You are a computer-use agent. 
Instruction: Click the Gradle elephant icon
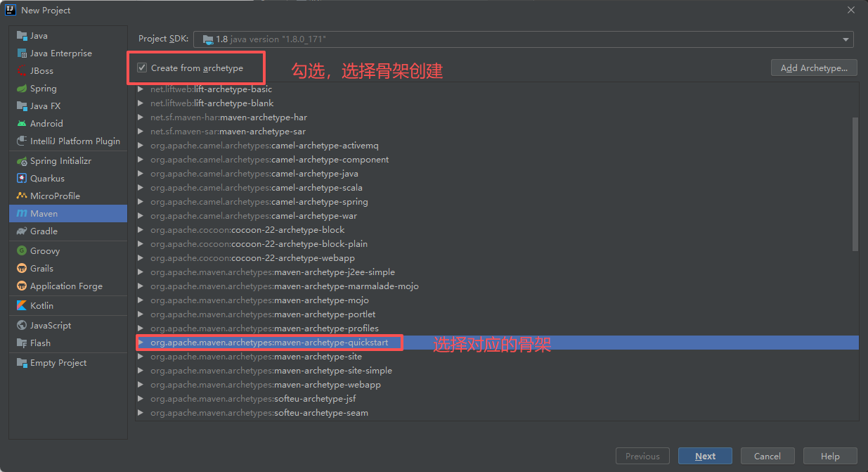point(22,231)
